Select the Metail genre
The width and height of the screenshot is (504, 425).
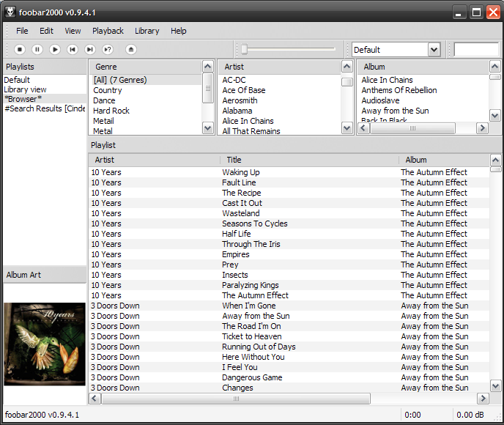point(146,121)
